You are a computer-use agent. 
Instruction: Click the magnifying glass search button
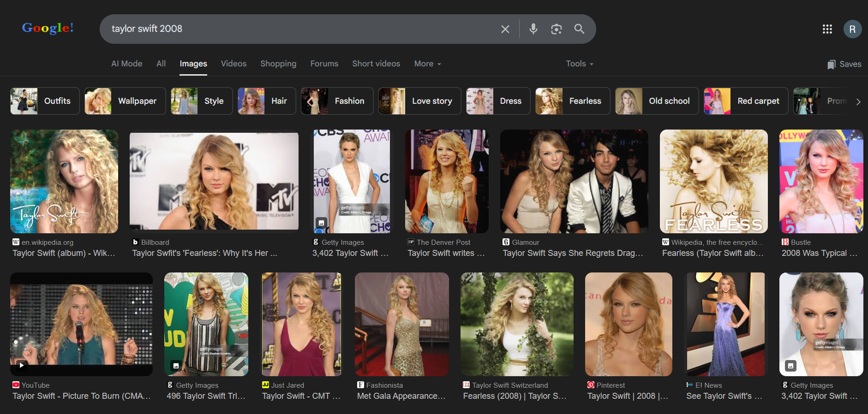click(579, 29)
